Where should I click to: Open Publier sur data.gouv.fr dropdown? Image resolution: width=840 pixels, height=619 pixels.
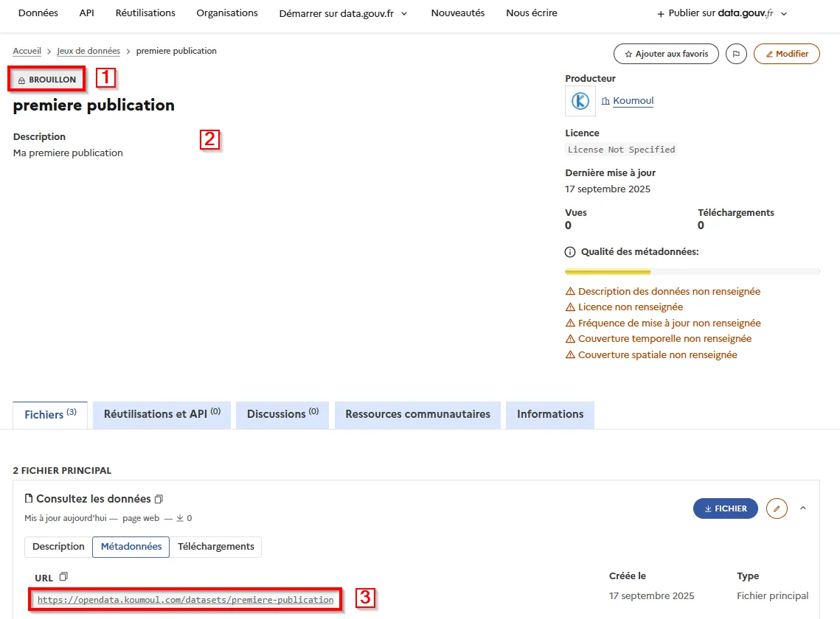coord(722,13)
